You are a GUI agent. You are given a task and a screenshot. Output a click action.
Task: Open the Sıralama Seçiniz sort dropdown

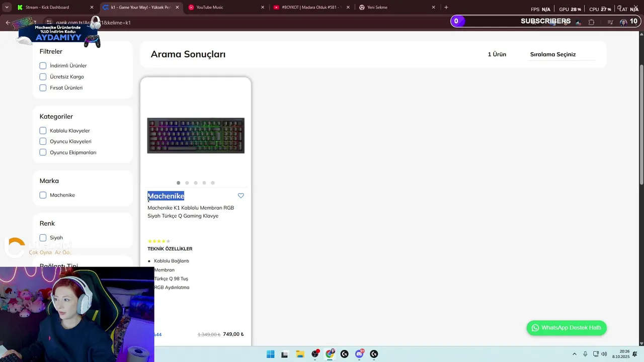[561, 54]
